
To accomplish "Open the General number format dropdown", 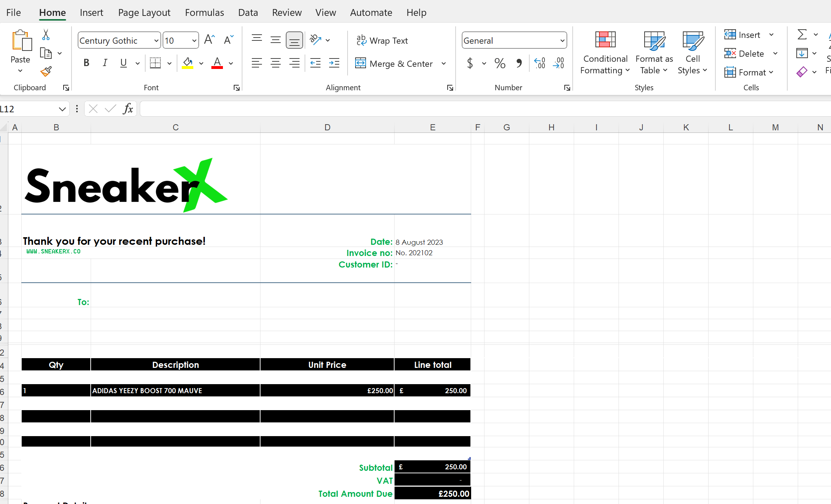I will [x=562, y=40].
